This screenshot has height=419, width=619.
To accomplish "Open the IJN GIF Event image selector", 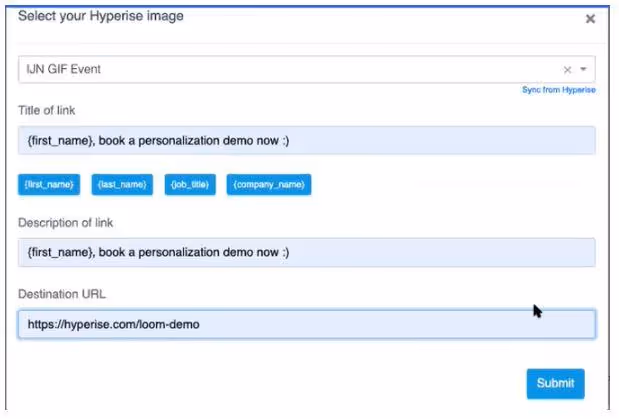I will (306, 70).
